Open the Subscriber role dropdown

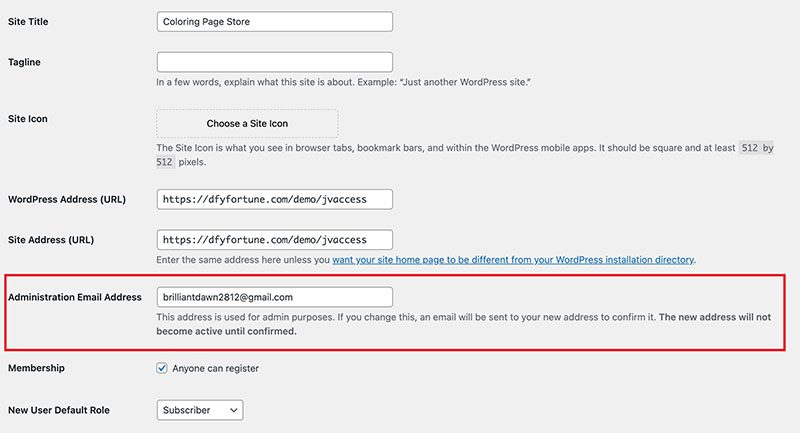coord(200,410)
